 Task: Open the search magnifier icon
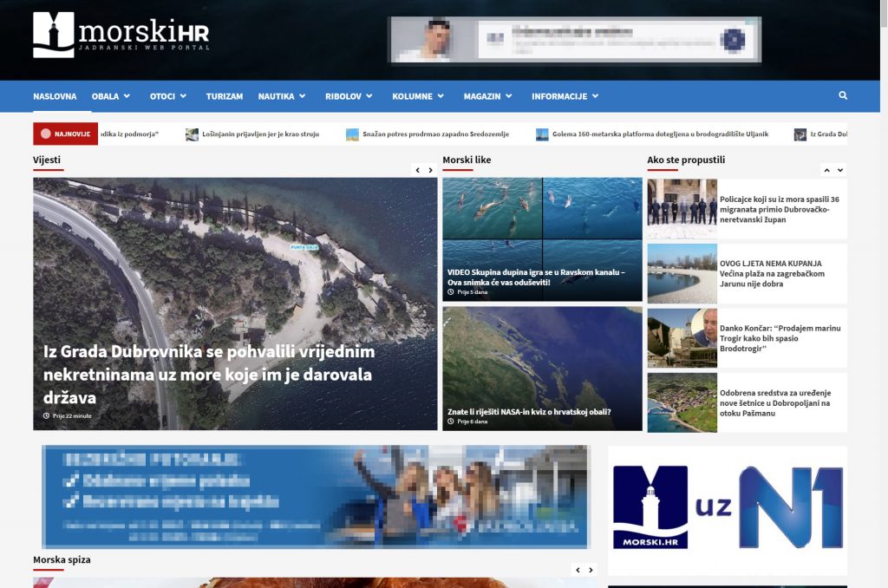point(843,96)
